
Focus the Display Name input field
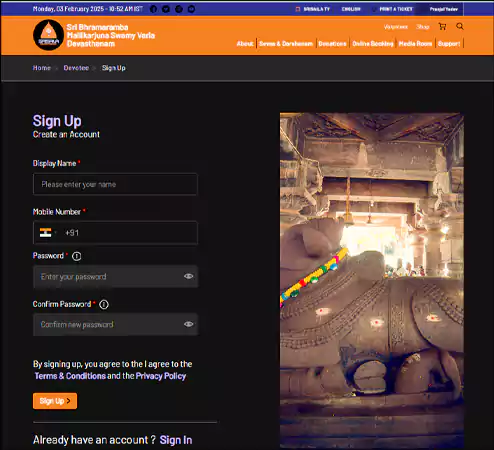(115, 184)
